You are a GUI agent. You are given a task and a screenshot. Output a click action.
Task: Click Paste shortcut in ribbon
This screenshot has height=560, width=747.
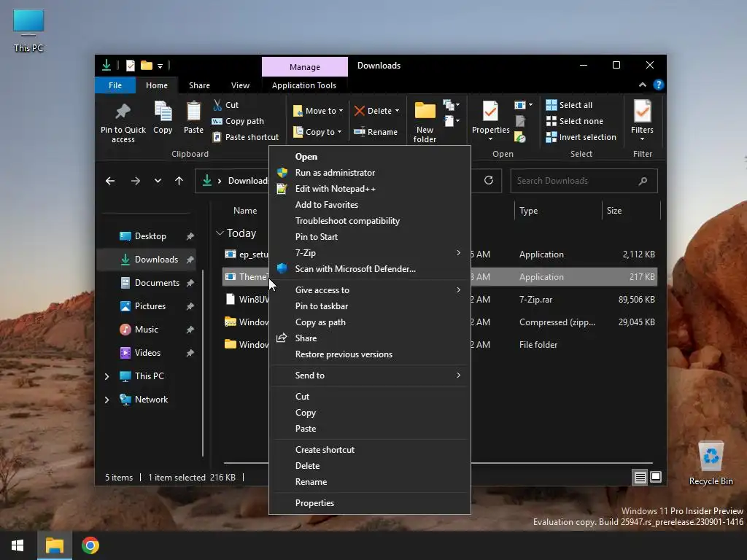pyautogui.click(x=246, y=137)
